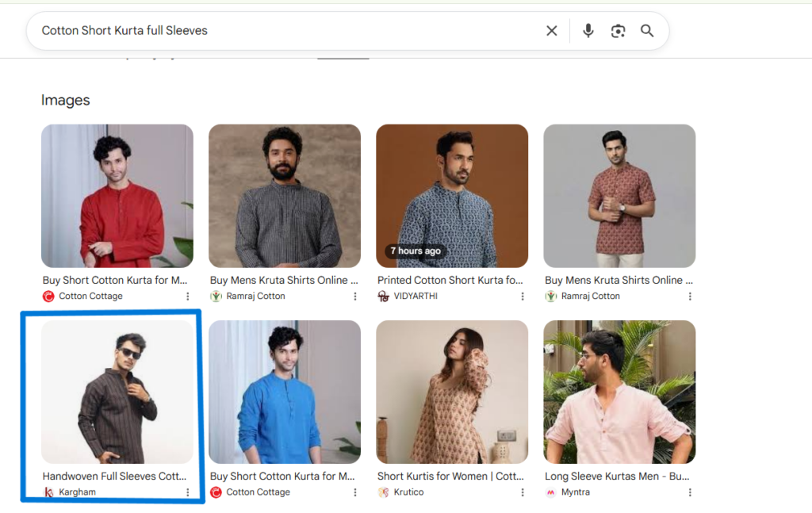Click the Kargham site favicon
812x513 pixels.
[48, 492]
